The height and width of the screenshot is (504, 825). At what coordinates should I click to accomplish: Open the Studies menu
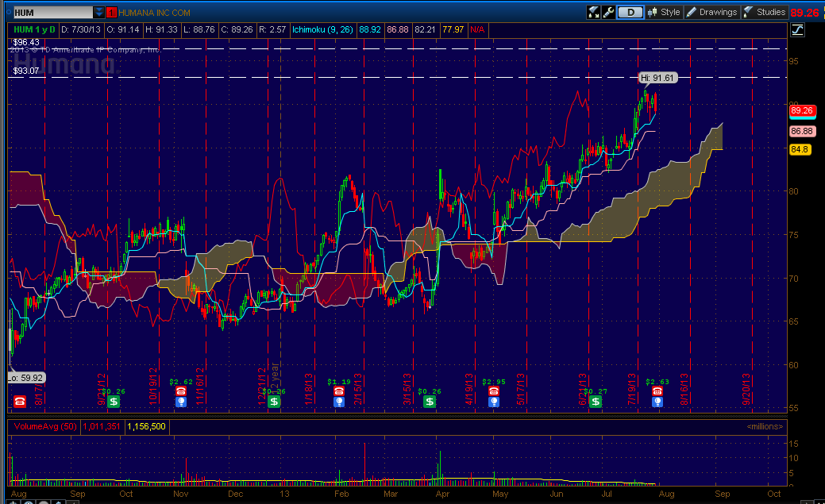tap(765, 12)
